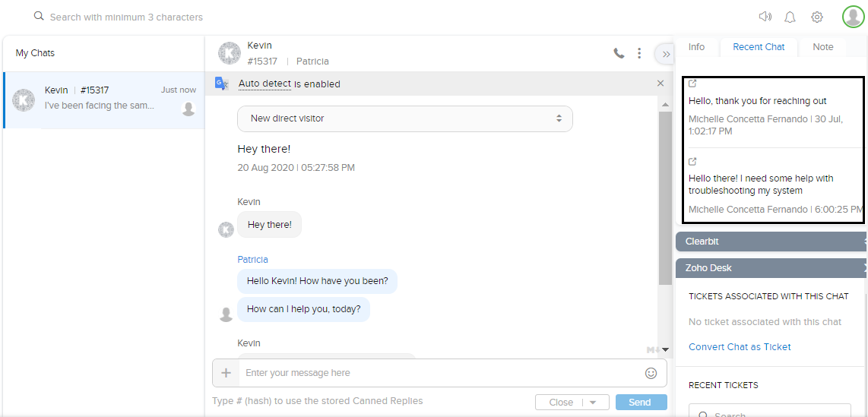Dismiss the Auto detect banner

coord(660,84)
